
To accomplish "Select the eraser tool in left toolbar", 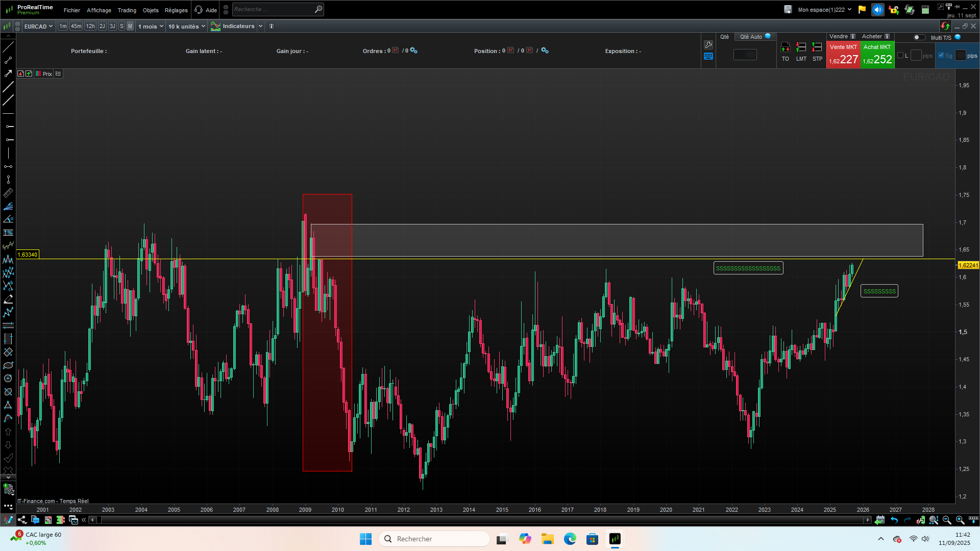I will (x=8, y=299).
